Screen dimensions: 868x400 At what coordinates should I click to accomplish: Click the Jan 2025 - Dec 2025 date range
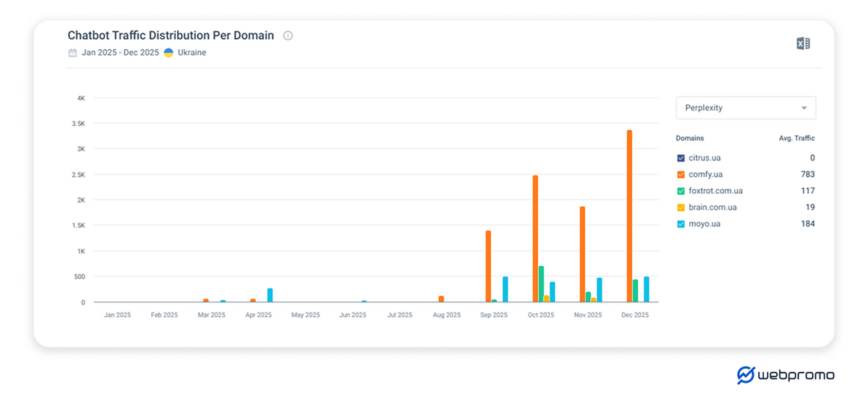coord(120,53)
